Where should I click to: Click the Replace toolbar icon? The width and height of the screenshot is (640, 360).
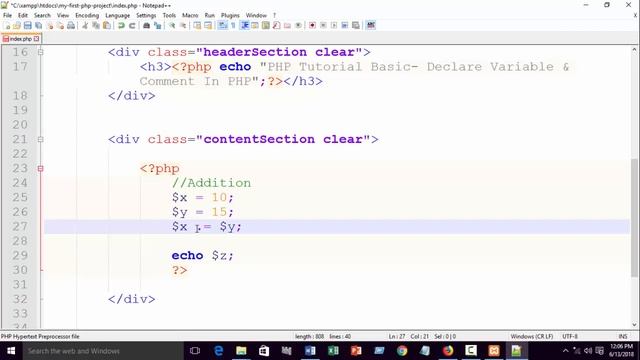coord(157,26)
